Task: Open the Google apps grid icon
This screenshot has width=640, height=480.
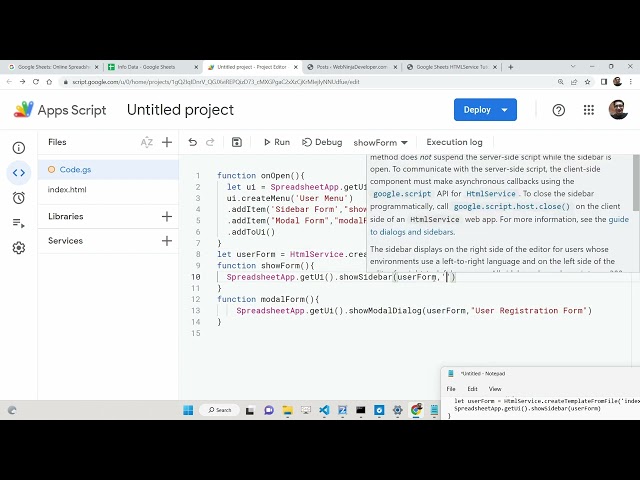Action: (589, 110)
